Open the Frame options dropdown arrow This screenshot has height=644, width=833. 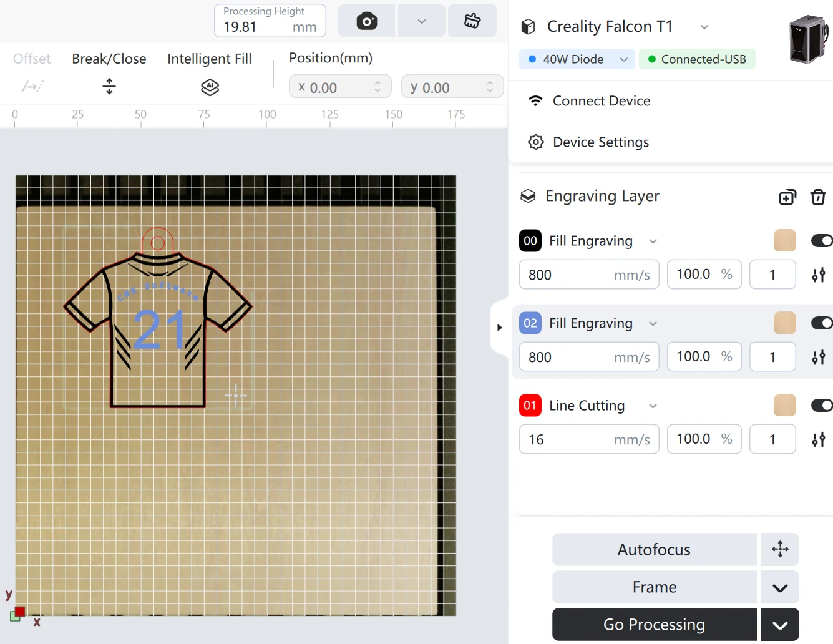pyautogui.click(x=780, y=587)
